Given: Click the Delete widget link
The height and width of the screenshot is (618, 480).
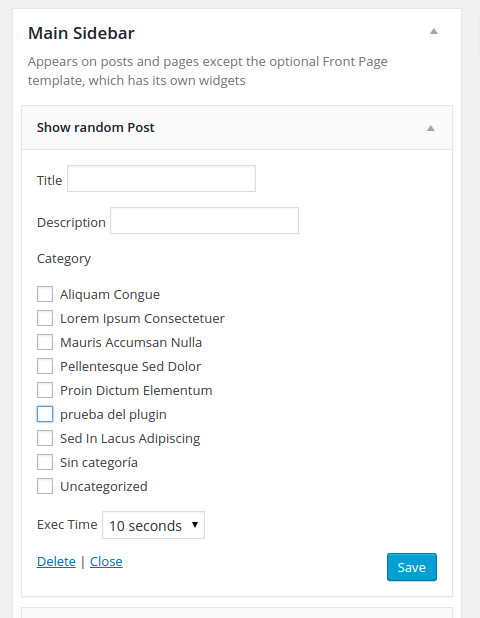Looking at the screenshot, I should pyautogui.click(x=56, y=561).
